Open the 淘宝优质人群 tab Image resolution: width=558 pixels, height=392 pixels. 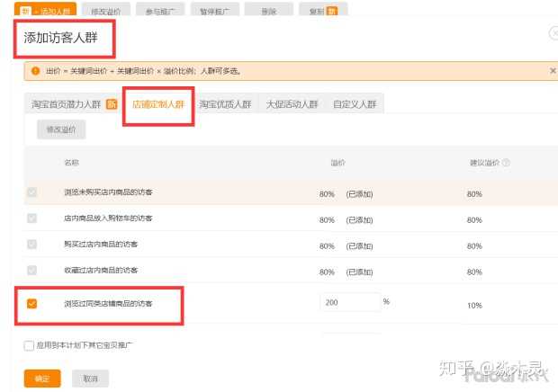coord(225,104)
